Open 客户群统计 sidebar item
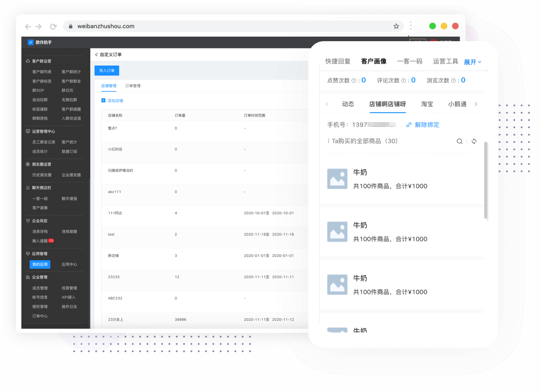This screenshot has height=392, width=541. (x=71, y=72)
